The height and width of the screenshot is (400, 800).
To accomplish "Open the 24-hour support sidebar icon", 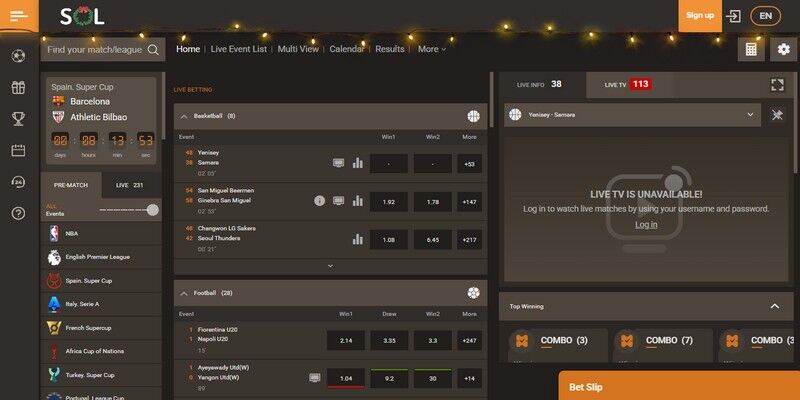I will pyautogui.click(x=18, y=182).
